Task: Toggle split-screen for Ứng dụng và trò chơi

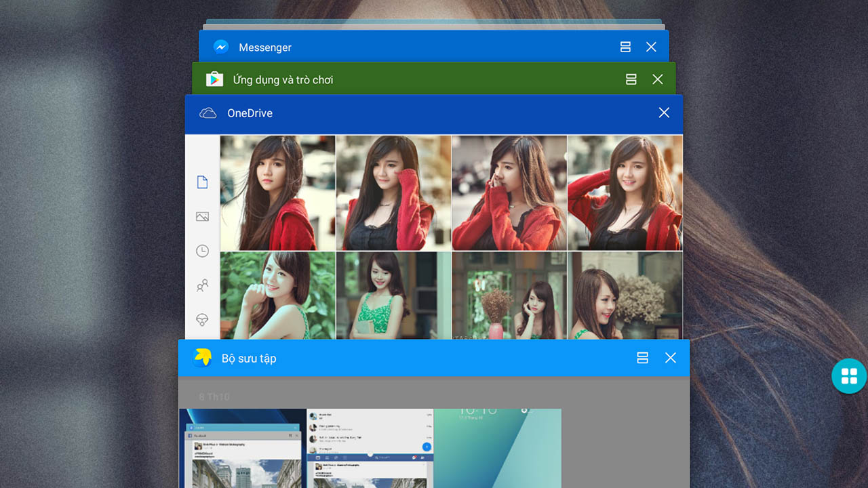Action: [x=631, y=79]
